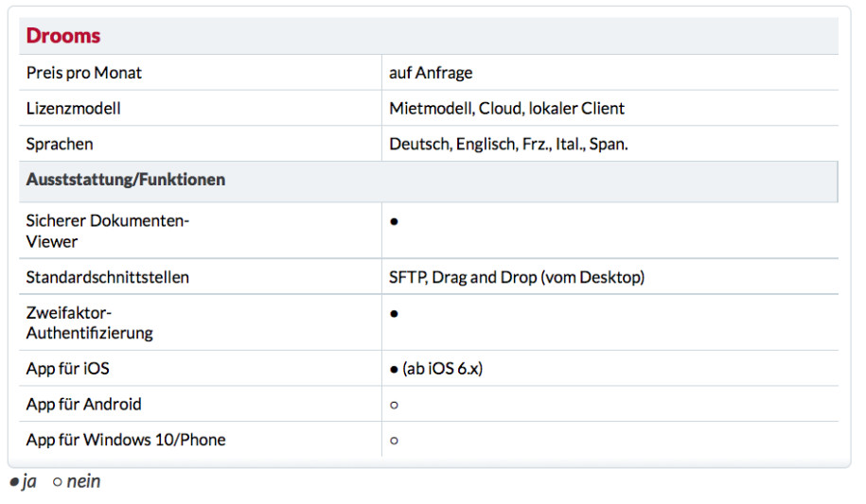Select the Lizenzmodell row label
The image size is (866, 504).
(x=73, y=108)
